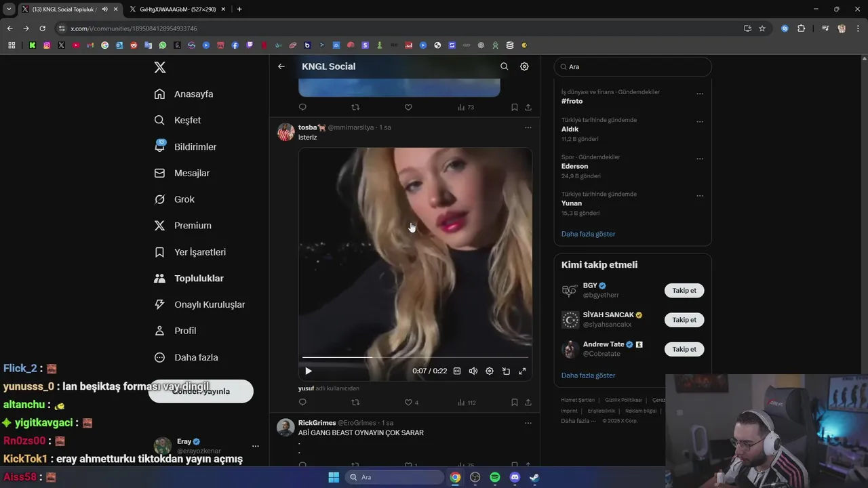This screenshot has width=868, height=488.
Task: Open video playback settings gear
Action: click(490, 371)
